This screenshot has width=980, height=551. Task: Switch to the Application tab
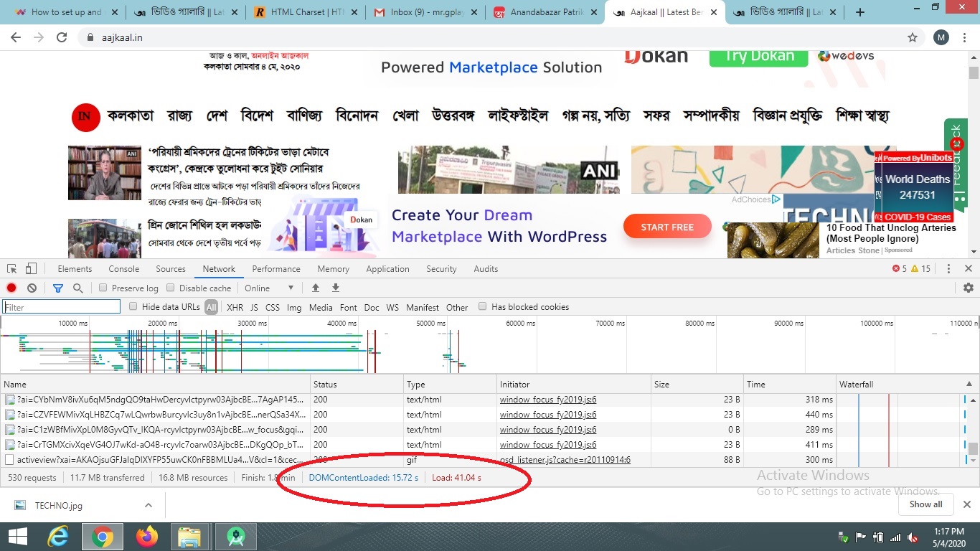tap(387, 269)
